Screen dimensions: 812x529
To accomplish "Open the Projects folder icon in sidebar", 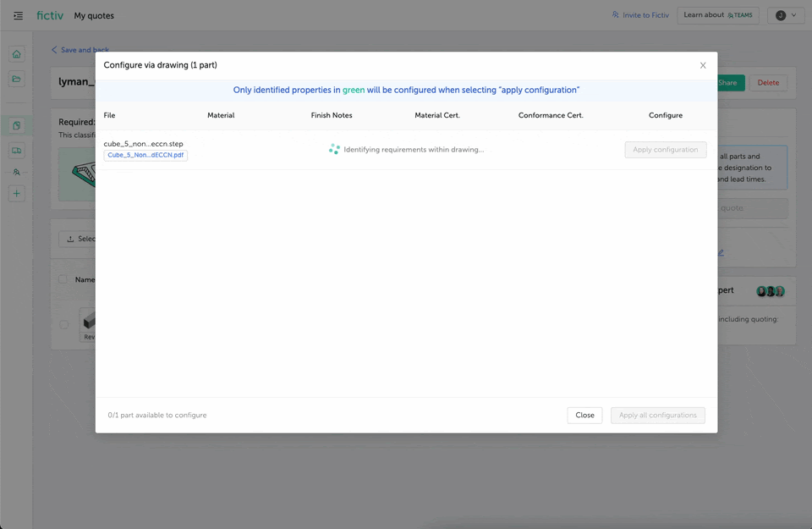I will pos(16,78).
